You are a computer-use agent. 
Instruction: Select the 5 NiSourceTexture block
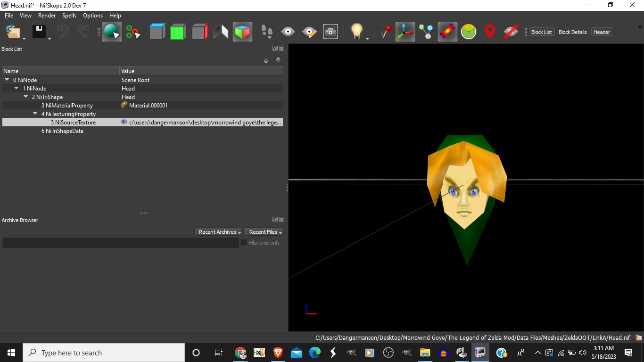coord(73,123)
